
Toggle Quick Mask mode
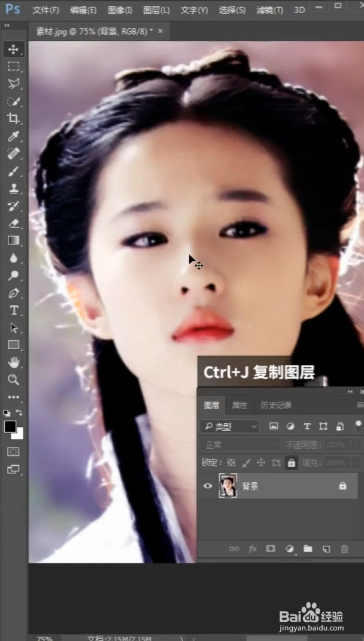[14, 452]
